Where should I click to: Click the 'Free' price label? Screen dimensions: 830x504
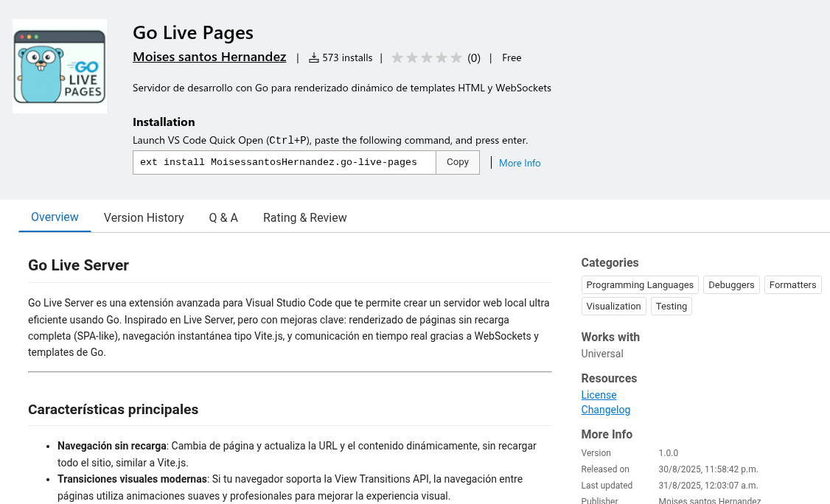[x=512, y=57]
